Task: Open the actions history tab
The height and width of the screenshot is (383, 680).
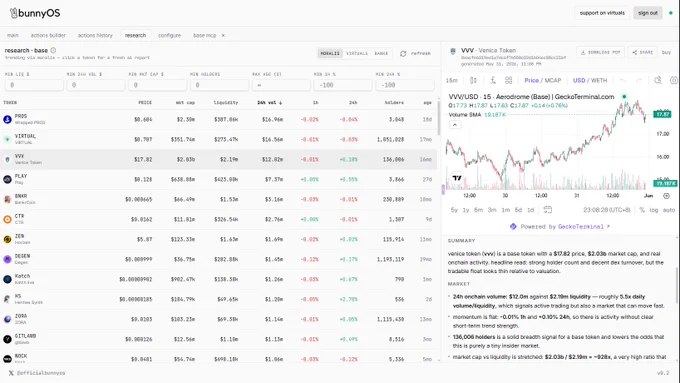Action: pos(95,35)
